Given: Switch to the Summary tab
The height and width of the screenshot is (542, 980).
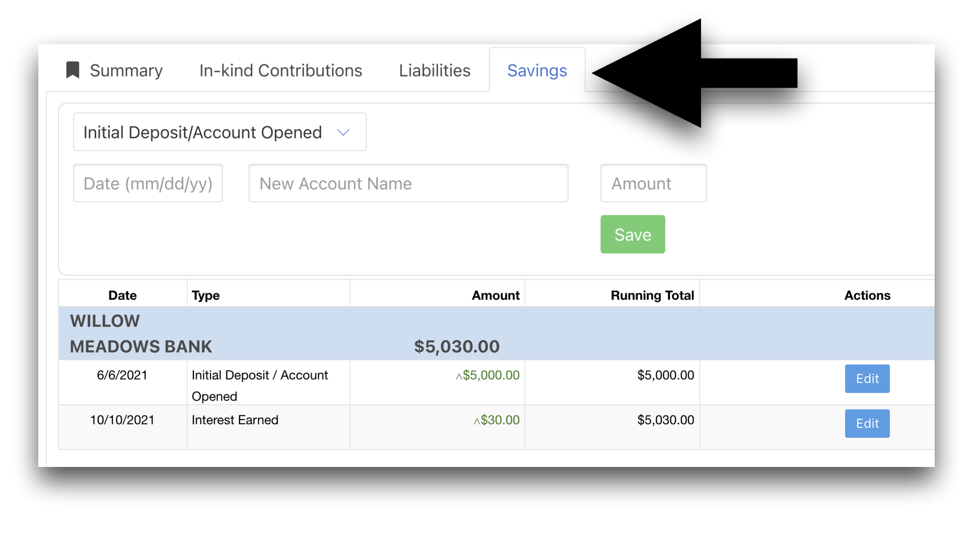Looking at the screenshot, I should tap(126, 71).
